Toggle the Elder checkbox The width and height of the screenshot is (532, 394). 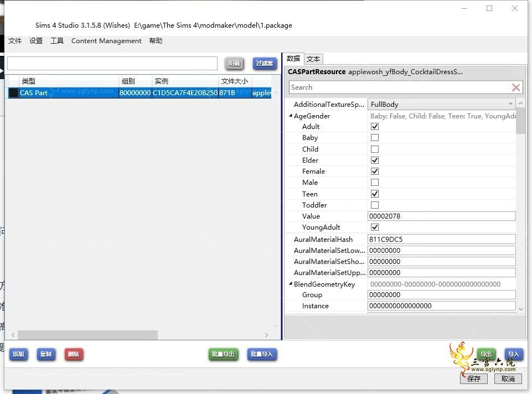[375, 160]
